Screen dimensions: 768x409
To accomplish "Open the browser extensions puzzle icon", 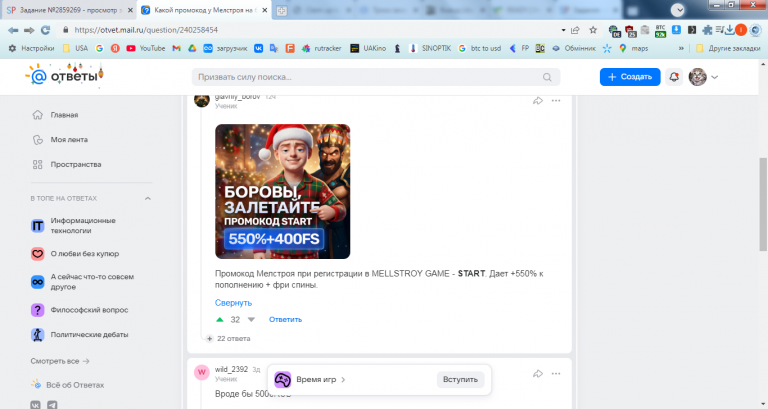I will coord(707,30).
